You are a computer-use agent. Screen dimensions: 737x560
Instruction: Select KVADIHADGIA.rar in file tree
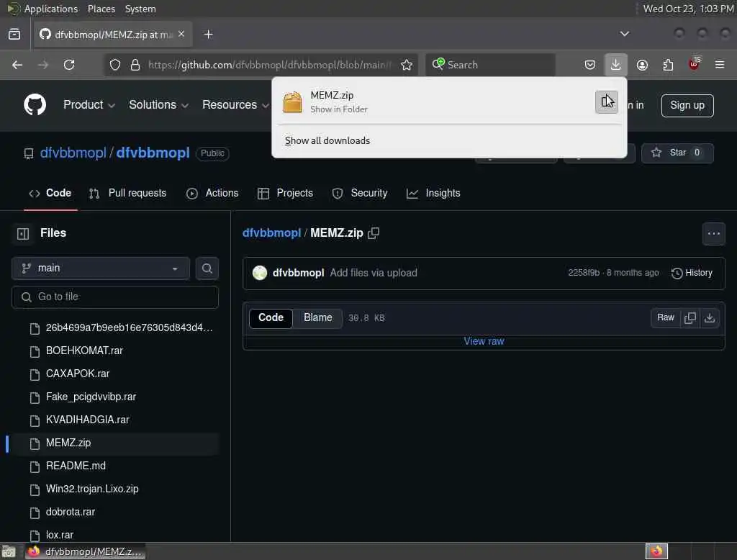click(x=87, y=420)
